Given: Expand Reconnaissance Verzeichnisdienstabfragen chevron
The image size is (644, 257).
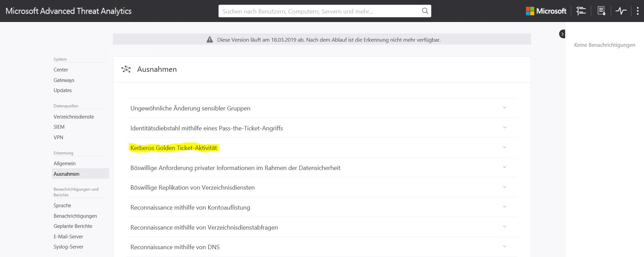Looking at the screenshot, I should click(x=504, y=227).
